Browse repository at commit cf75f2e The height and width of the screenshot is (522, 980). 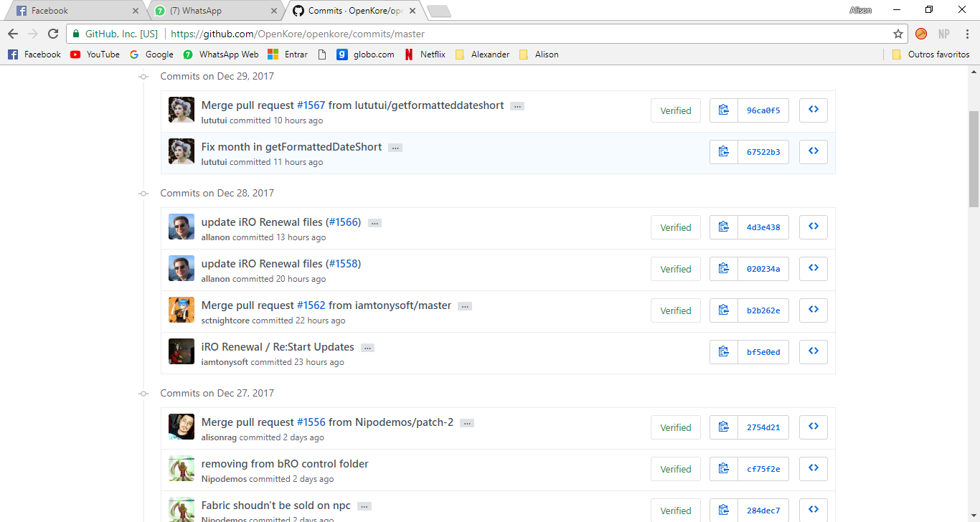(814, 469)
